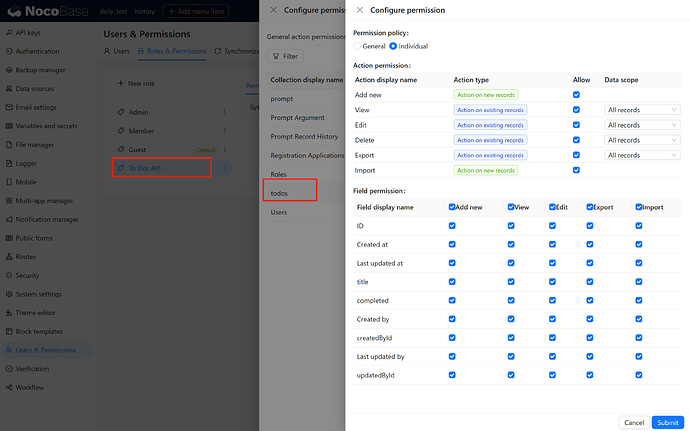
Task: Click the Workflow sidebar icon
Action: pos(9,387)
